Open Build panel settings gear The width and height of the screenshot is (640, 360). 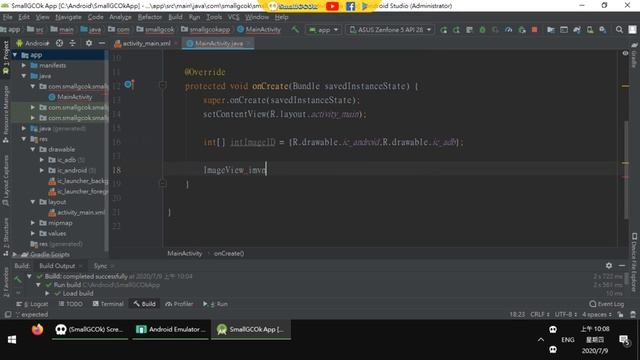tap(609, 266)
